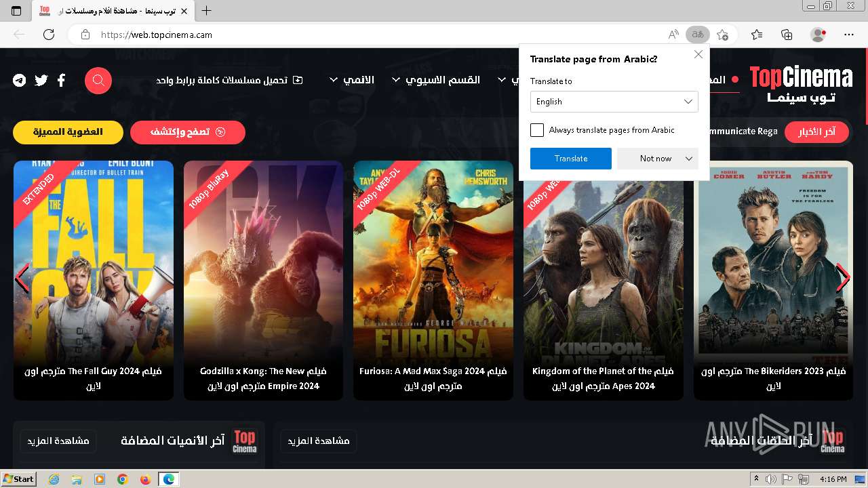Click the العضوية المميزة yellow button

(68, 132)
